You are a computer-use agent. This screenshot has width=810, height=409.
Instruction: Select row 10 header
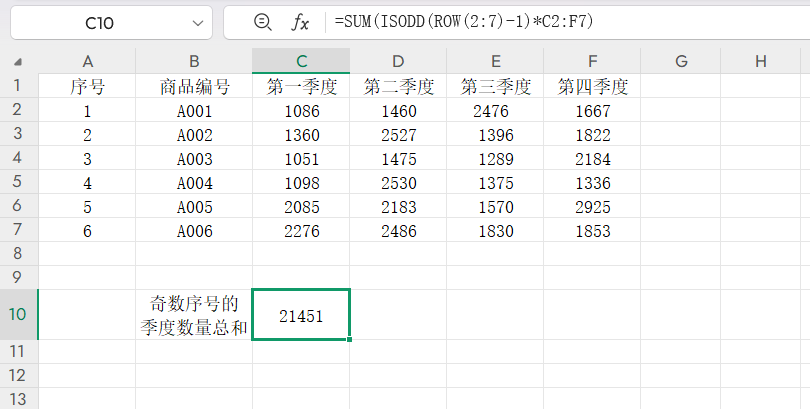18,314
